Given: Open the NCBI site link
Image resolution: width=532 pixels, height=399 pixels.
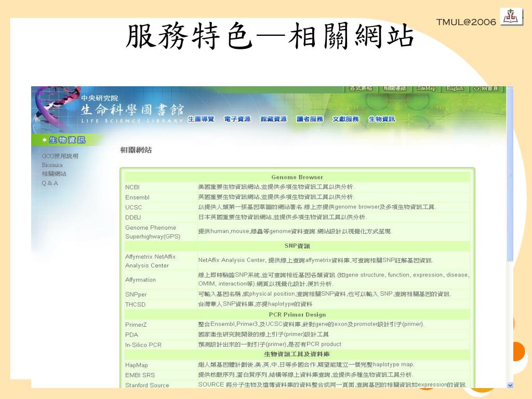Looking at the screenshot, I should 132,187.
